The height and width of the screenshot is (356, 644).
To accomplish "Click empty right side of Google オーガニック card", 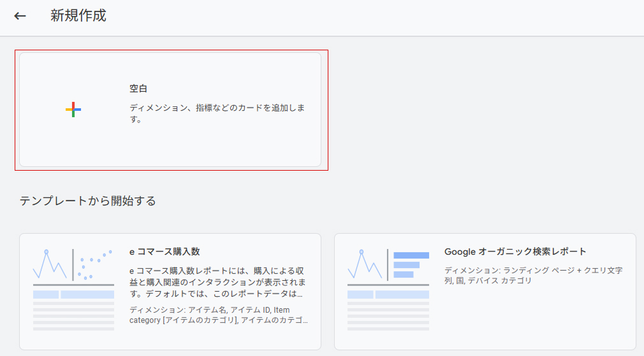I will pyautogui.click(x=574, y=318).
